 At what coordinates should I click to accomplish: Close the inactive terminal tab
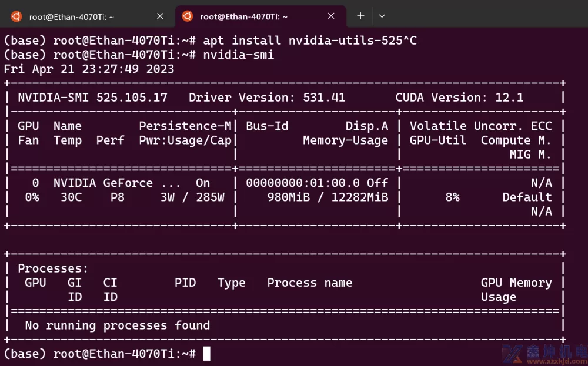point(160,16)
